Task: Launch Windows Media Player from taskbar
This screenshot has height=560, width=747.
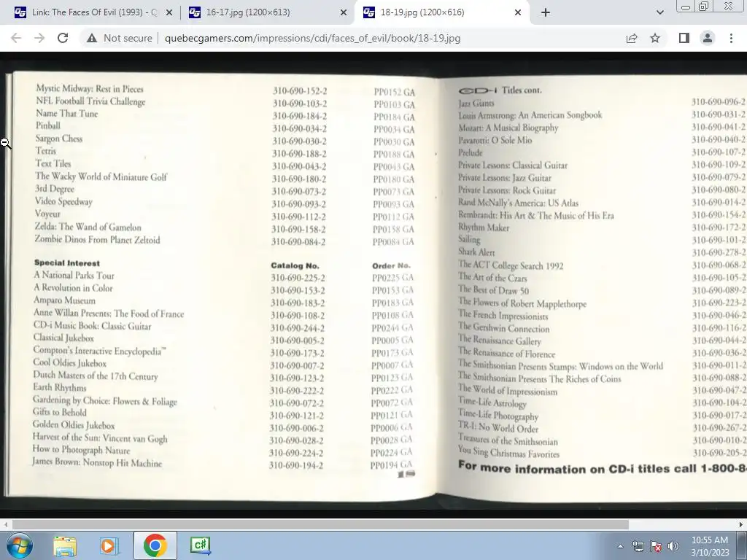Action: pyautogui.click(x=109, y=545)
